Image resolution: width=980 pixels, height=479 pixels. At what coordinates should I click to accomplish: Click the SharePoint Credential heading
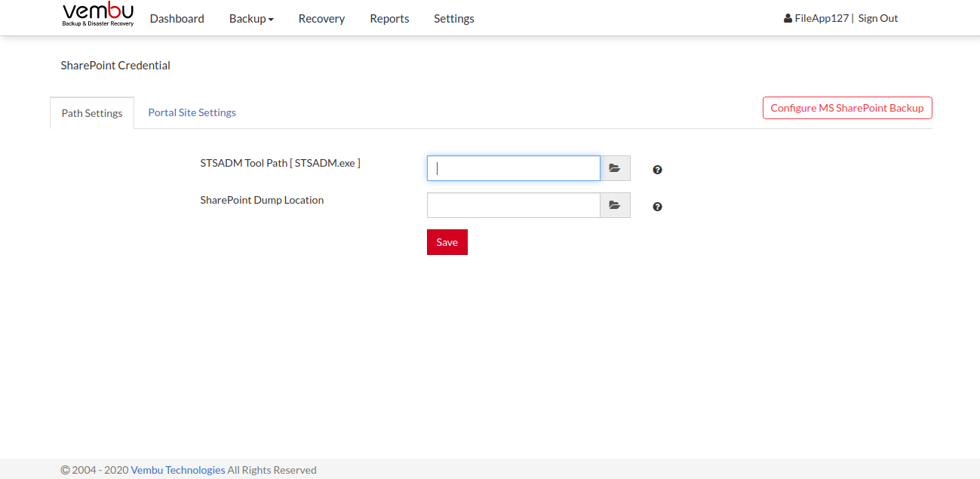(x=115, y=66)
